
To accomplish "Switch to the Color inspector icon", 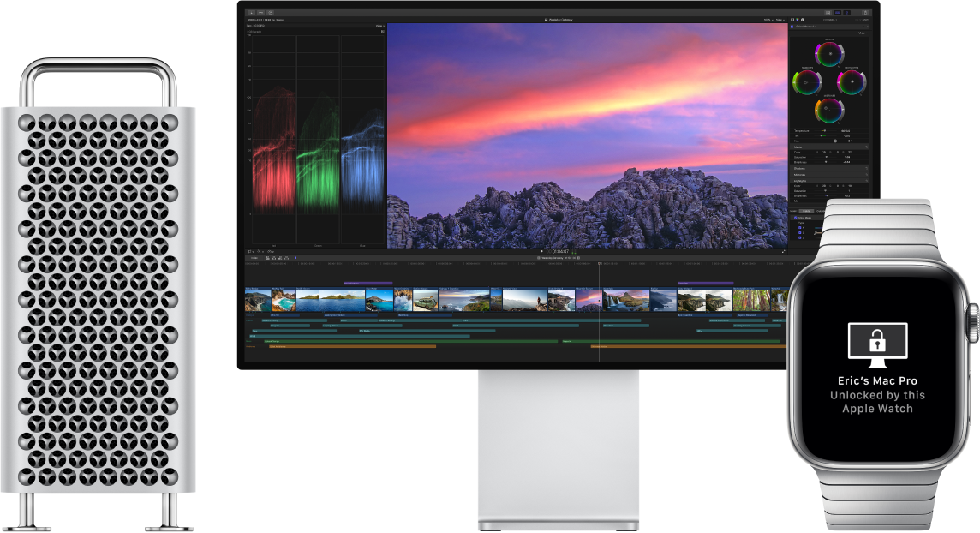I will (798, 20).
